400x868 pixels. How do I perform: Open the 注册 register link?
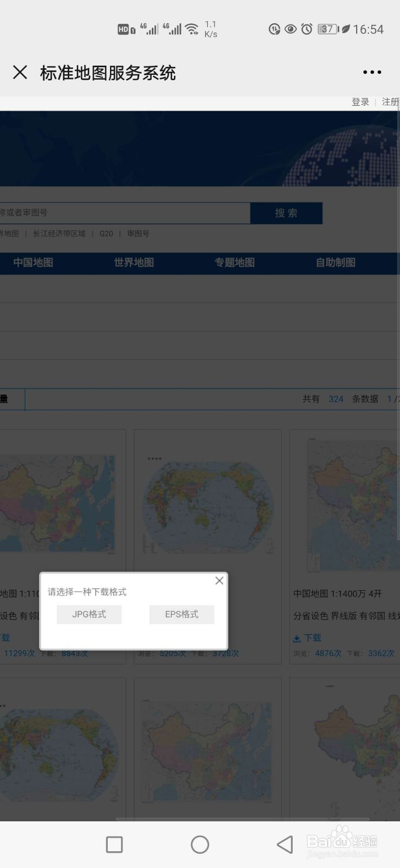coord(390,102)
